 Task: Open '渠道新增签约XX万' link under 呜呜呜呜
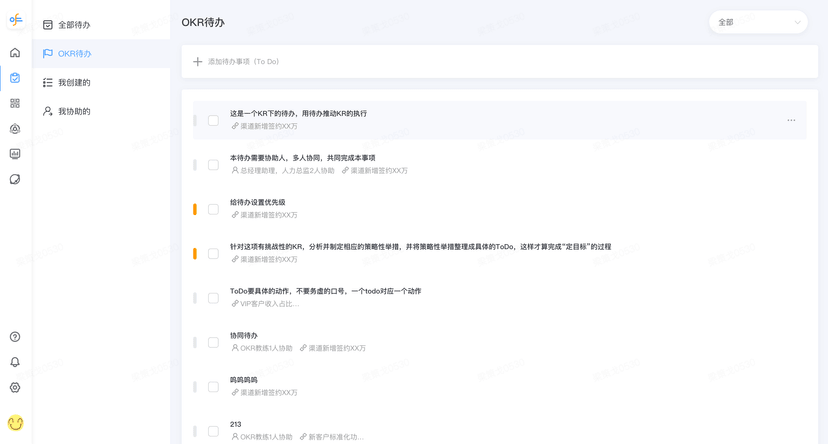coord(269,392)
